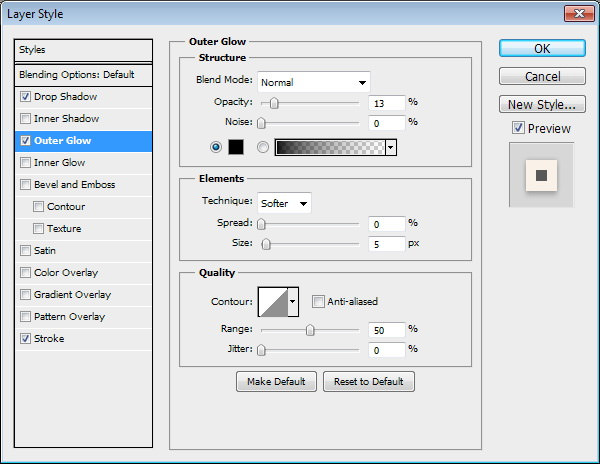The height and width of the screenshot is (464, 600).
Task: Open the Inner Shadow settings row
Action: [83, 119]
